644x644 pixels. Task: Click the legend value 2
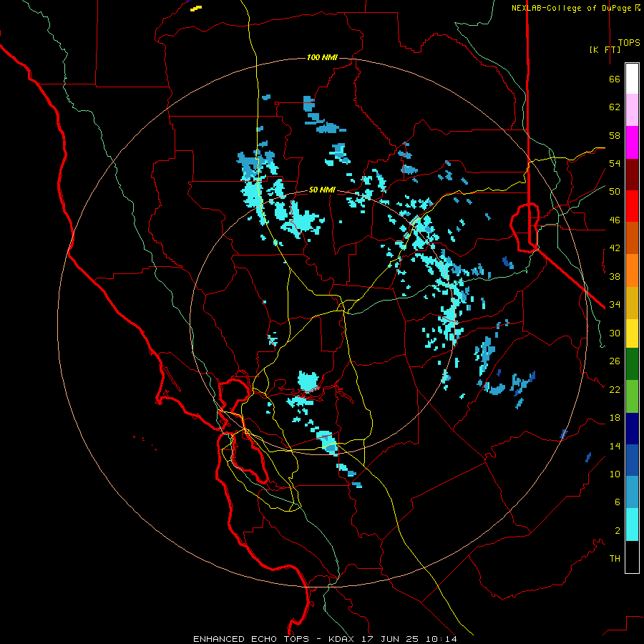[x=618, y=531]
